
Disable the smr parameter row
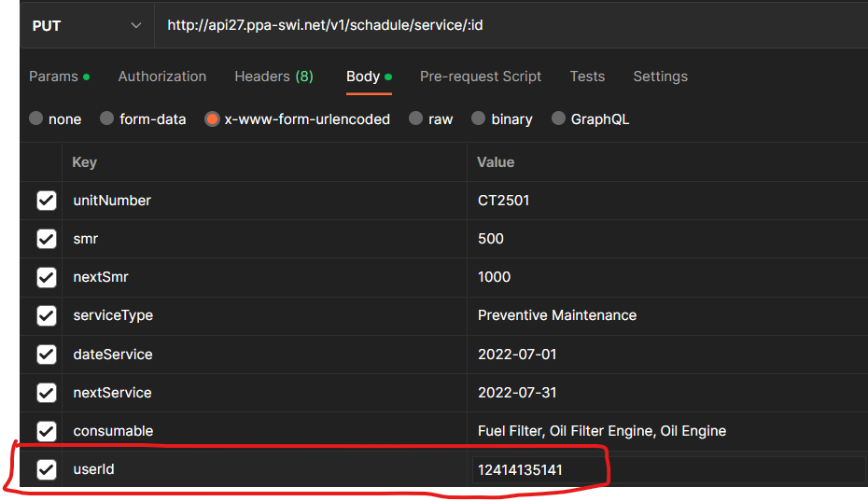click(47, 239)
